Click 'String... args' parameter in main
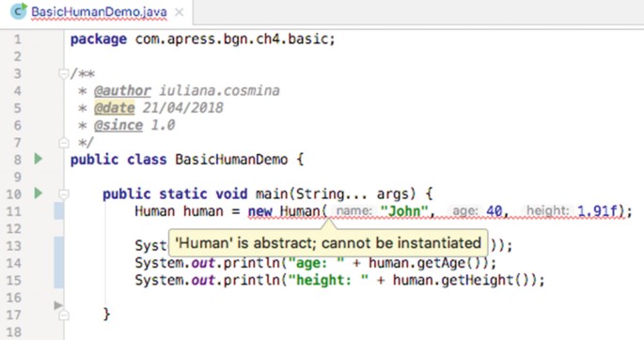 click(x=353, y=193)
